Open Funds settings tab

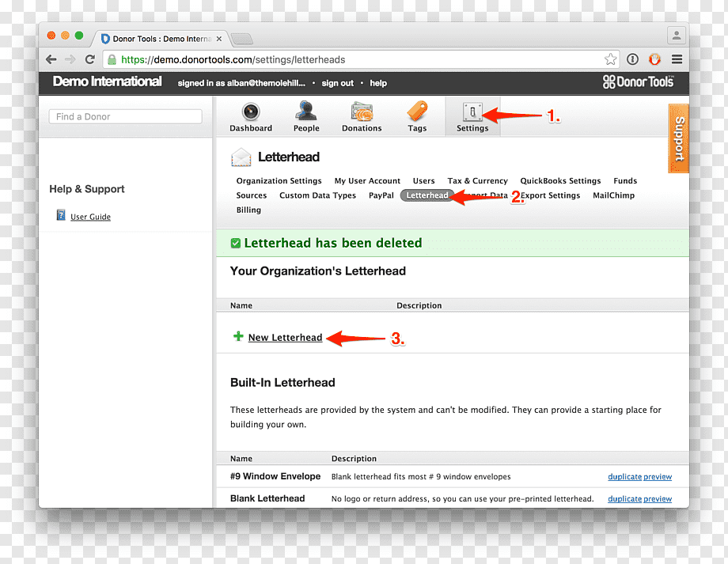pyautogui.click(x=625, y=181)
